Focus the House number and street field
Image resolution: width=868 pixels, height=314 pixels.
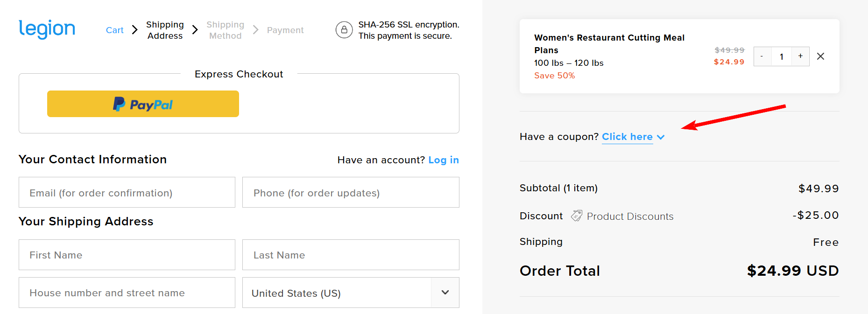127,293
